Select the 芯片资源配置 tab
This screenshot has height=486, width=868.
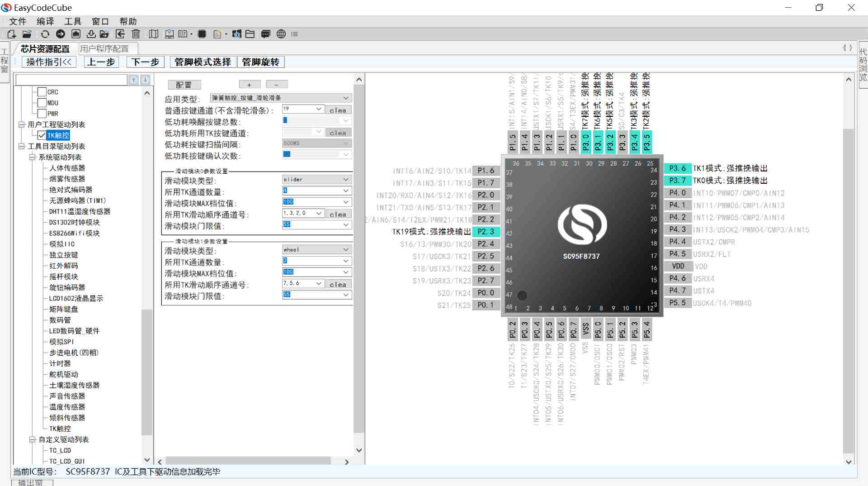45,49
